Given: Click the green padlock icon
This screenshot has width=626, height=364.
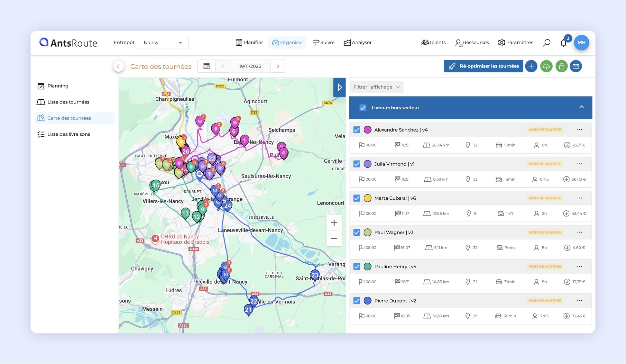Looking at the screenshot, I should tap(562, 66).
